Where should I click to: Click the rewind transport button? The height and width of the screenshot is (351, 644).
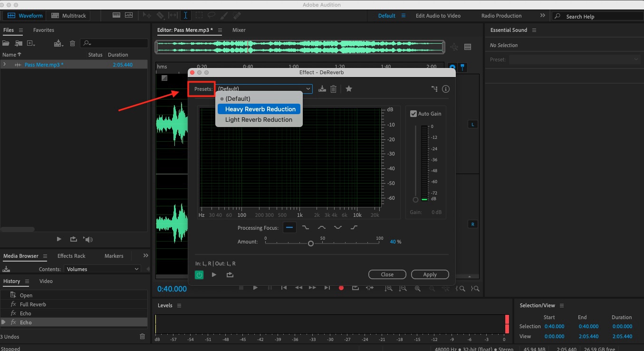click(x=298, y=288)
